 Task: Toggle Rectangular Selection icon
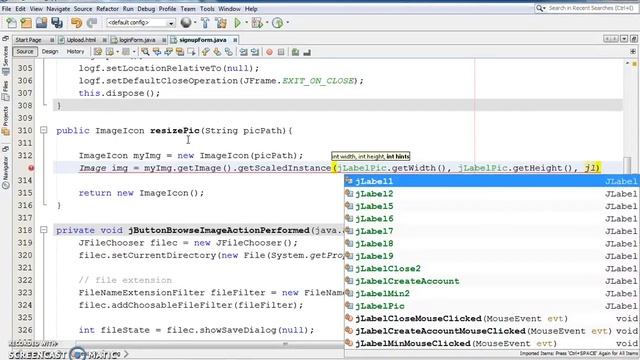[191, 52]
